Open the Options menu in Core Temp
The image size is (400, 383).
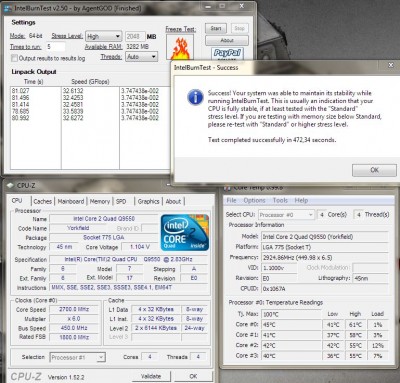point(254,200)
